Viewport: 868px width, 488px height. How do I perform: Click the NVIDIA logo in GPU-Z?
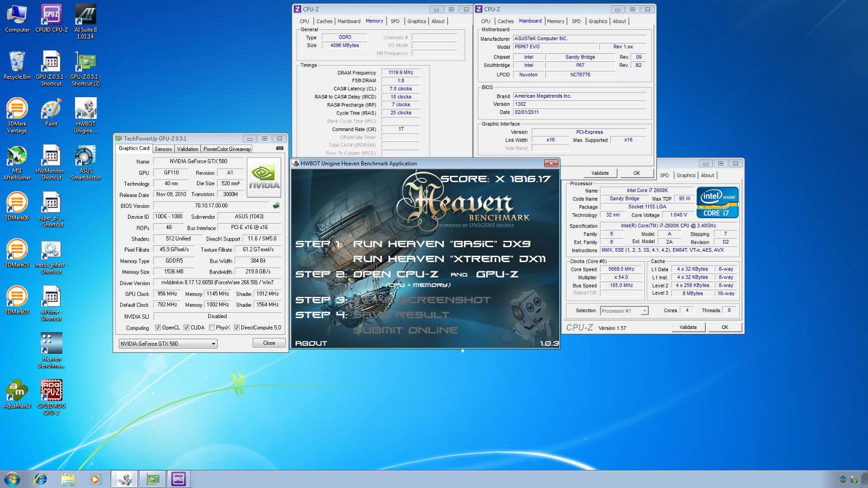coord(264,178)
